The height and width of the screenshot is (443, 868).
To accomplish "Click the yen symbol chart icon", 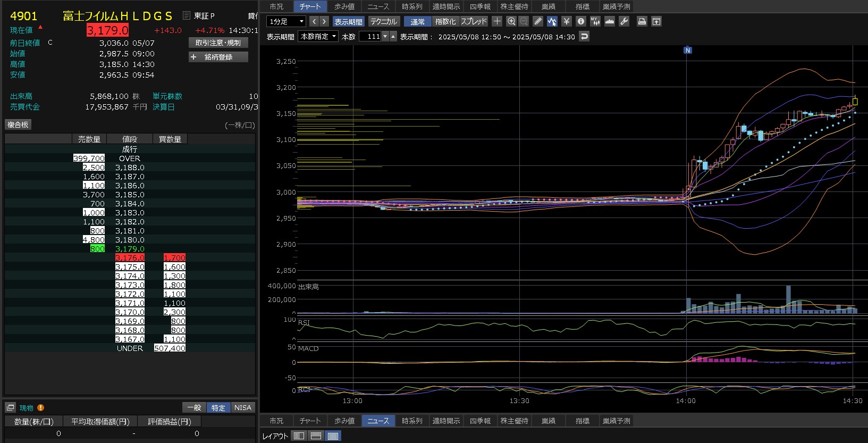I will coord(567,21).
